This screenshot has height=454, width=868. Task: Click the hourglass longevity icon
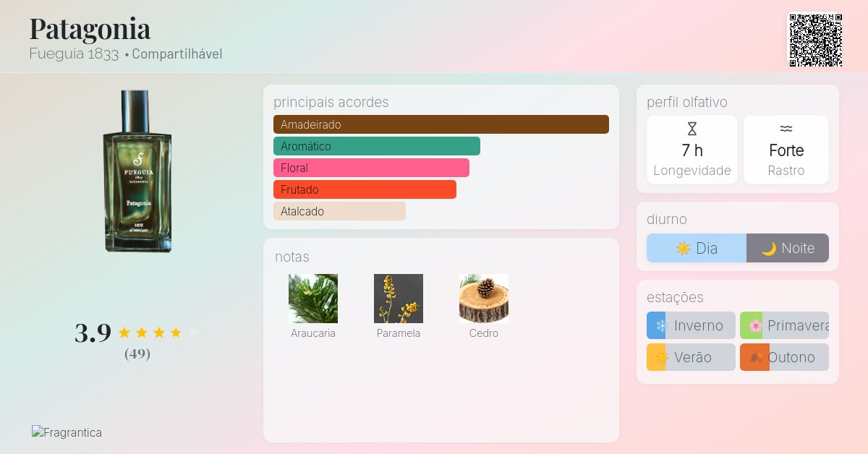[692, 129]
